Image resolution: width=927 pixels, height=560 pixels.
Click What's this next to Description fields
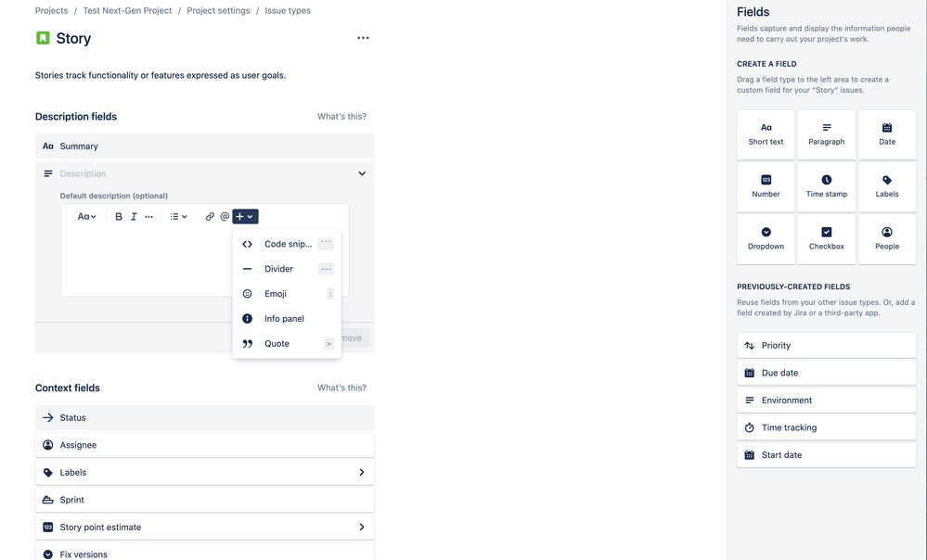[341, 115]
